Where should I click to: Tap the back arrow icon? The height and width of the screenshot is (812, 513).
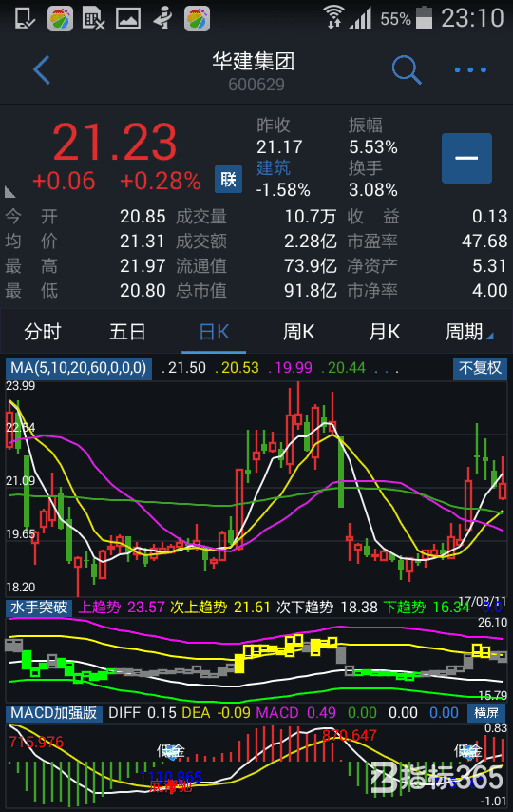pyautogui.click(x=42, y=69)
